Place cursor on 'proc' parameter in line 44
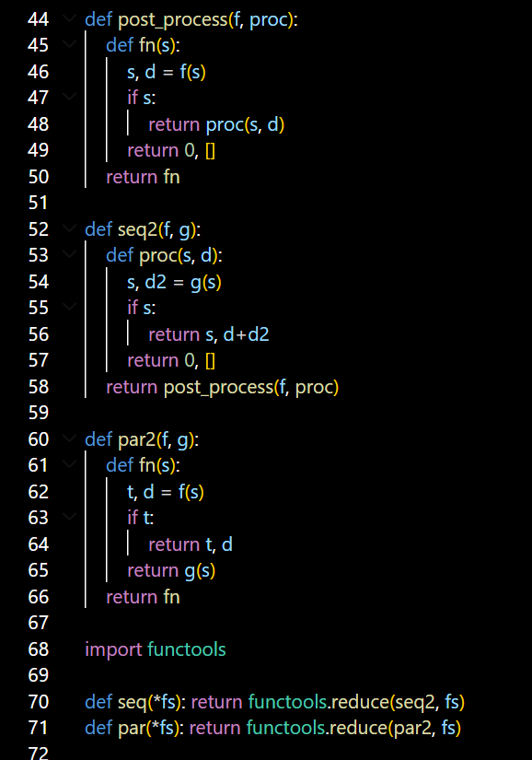The width and height of the screenshot is (532, 760). (268, 20)
